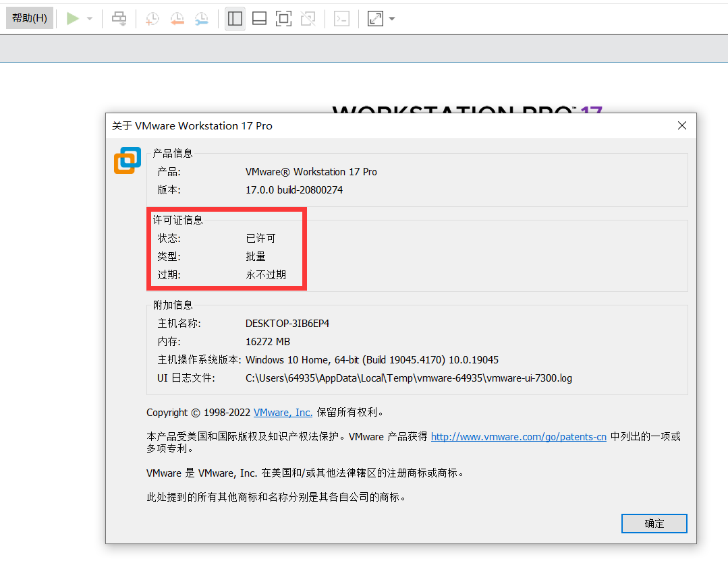
Task: Click the 许可证信息 group label
Action: coord(178,220)
